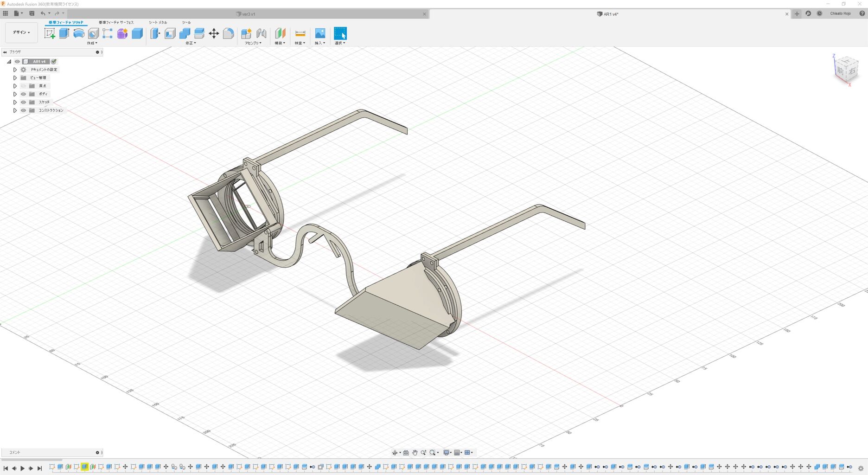Open the Measure tool
Image resolution: width=868 pixels, height=475 pixels.
click(300, 33)
